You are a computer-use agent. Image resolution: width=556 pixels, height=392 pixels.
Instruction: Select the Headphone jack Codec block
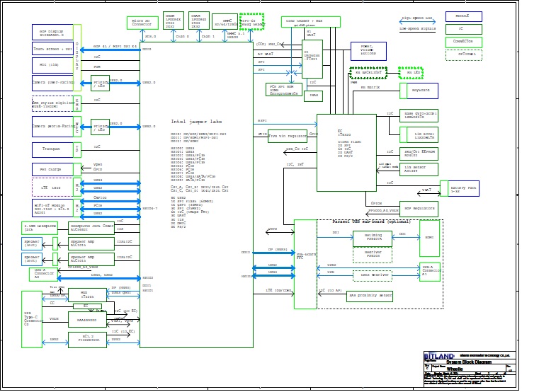91,228
